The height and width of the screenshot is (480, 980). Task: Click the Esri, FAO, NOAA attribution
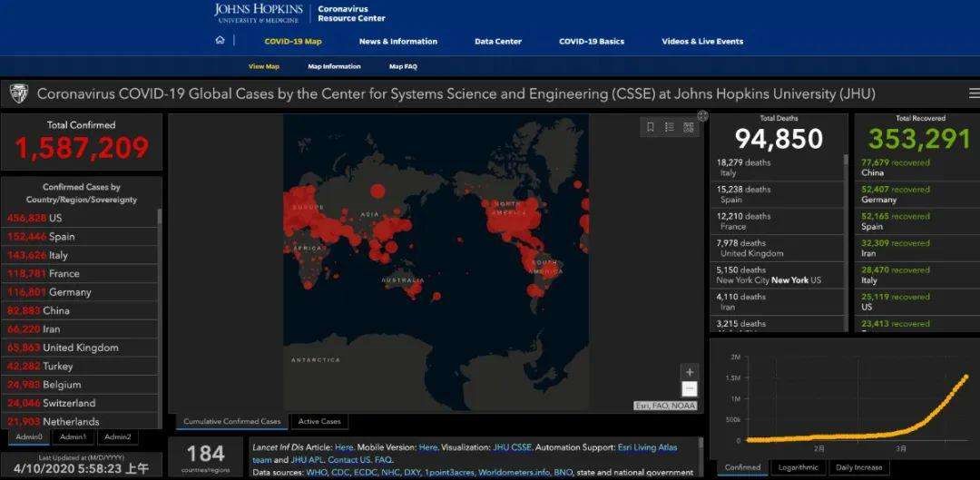(666, 407)
